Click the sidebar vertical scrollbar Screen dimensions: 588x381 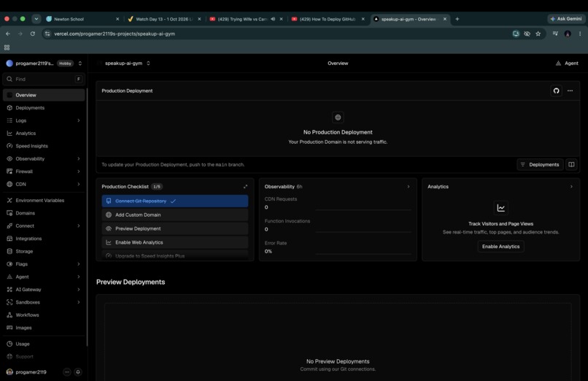87,218
